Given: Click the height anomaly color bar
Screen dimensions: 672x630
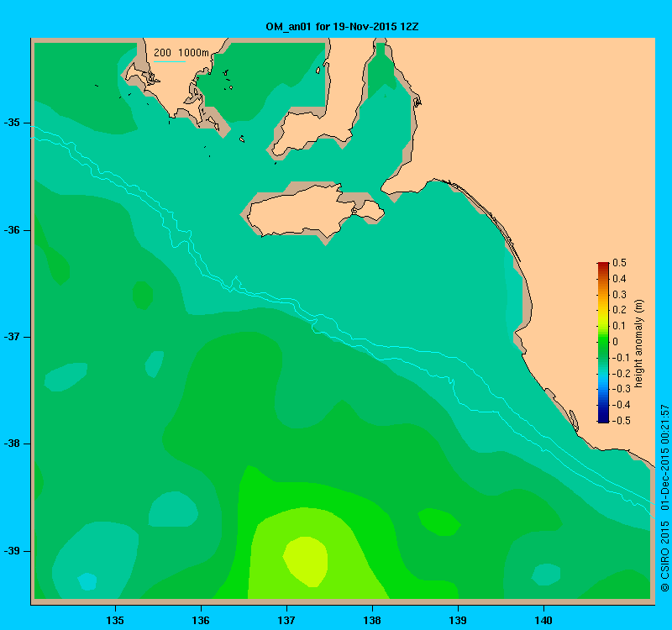Looking at the screenshot, I should pyautogui.click(x=603, y=342).
